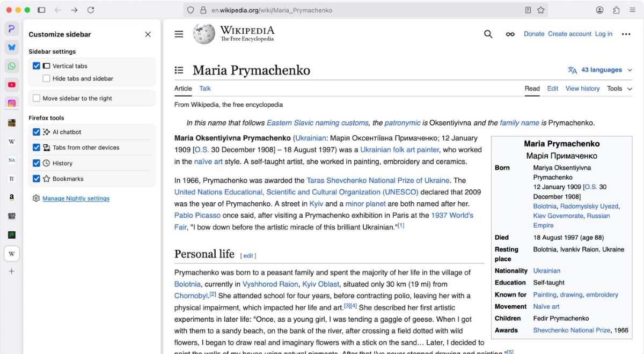Open WhatsApp from the sidebar

[11, 65]
